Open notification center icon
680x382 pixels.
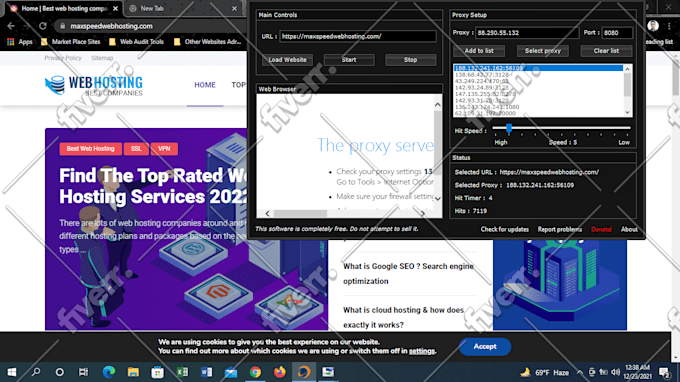click(x=664, y=372)
